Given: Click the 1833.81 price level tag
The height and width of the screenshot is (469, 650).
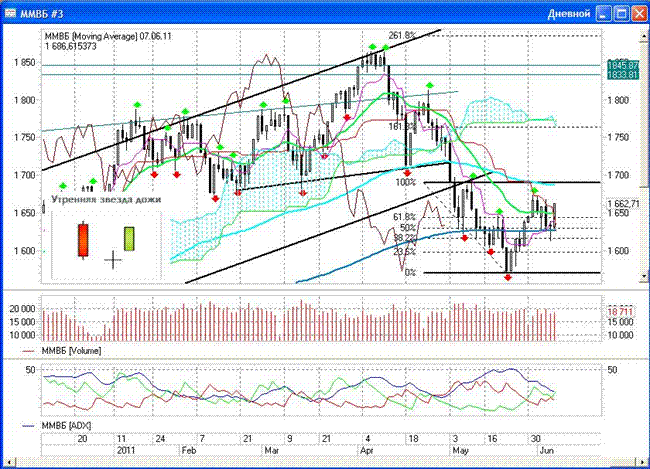Looking at the screenshot, I should 623,75.
